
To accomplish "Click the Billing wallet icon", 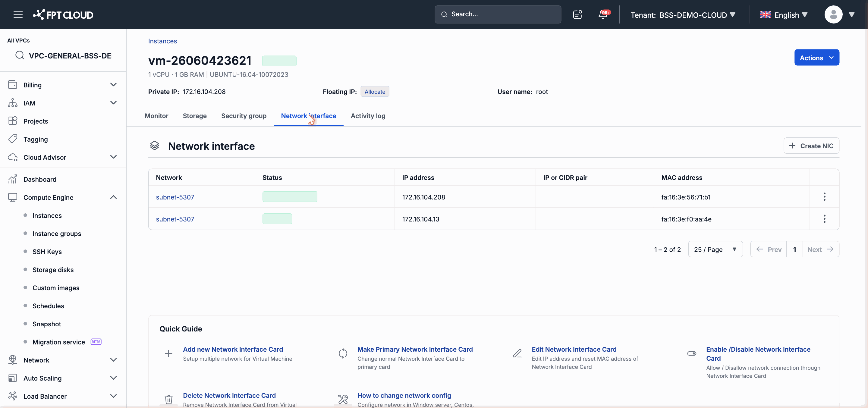I will click(12, 85).
